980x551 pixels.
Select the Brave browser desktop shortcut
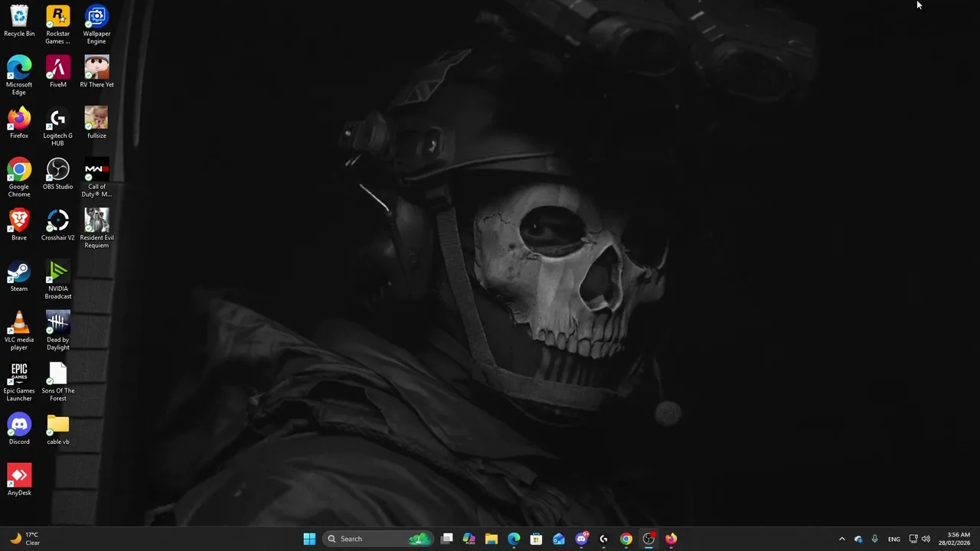tap(19, 225)
